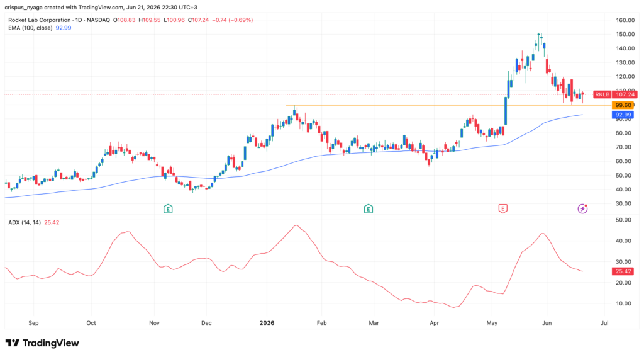Click the Nov label on time axis

pos(155,323)
